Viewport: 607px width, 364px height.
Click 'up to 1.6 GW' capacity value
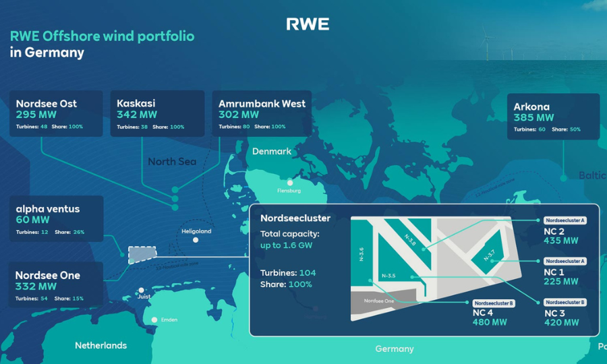coord(286,245)
